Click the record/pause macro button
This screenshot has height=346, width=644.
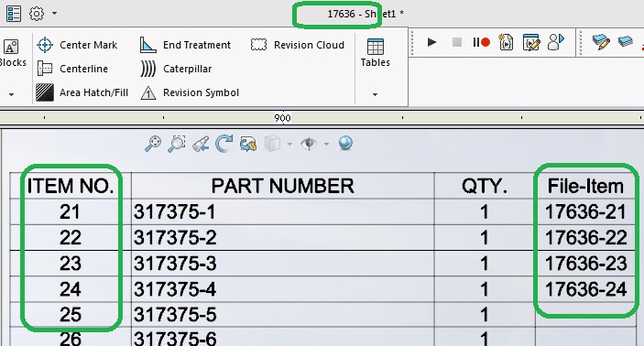[x=481, y=42]
